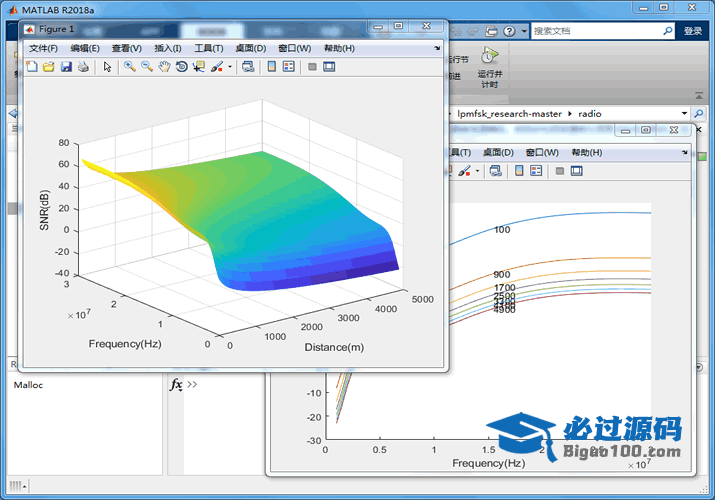Print Figure 1 with the printer icon
715x500 pixels.
pos(83,67)
